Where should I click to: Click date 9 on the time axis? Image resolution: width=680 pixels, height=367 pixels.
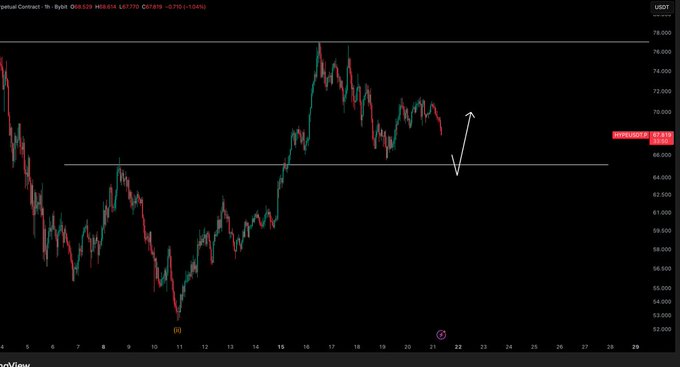[x=129, y=347]
